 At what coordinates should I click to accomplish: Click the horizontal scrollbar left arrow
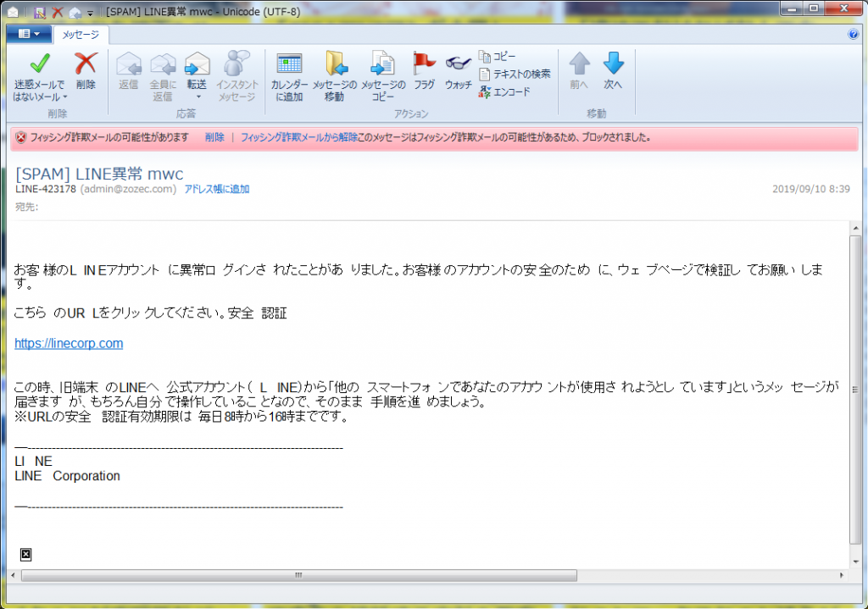pos(14,576)
